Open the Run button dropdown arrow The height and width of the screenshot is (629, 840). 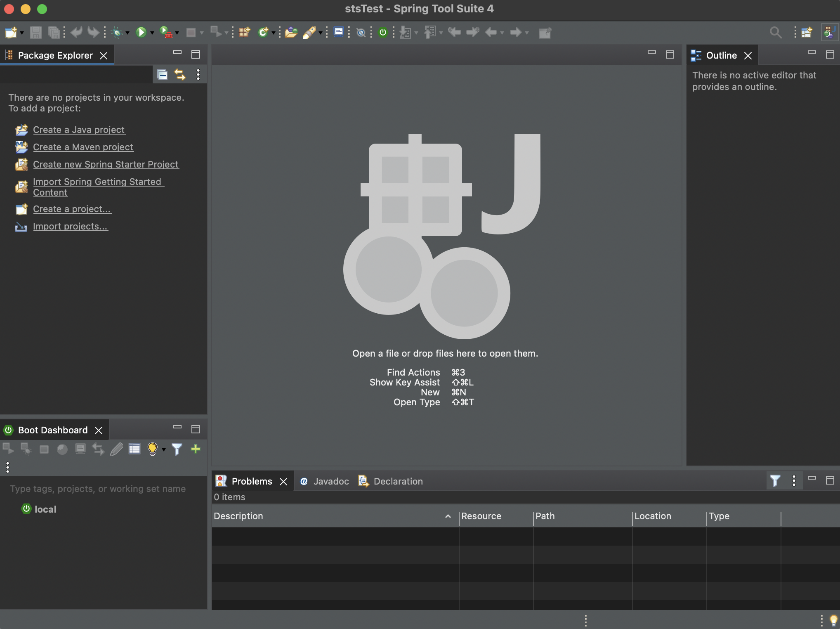152,33
